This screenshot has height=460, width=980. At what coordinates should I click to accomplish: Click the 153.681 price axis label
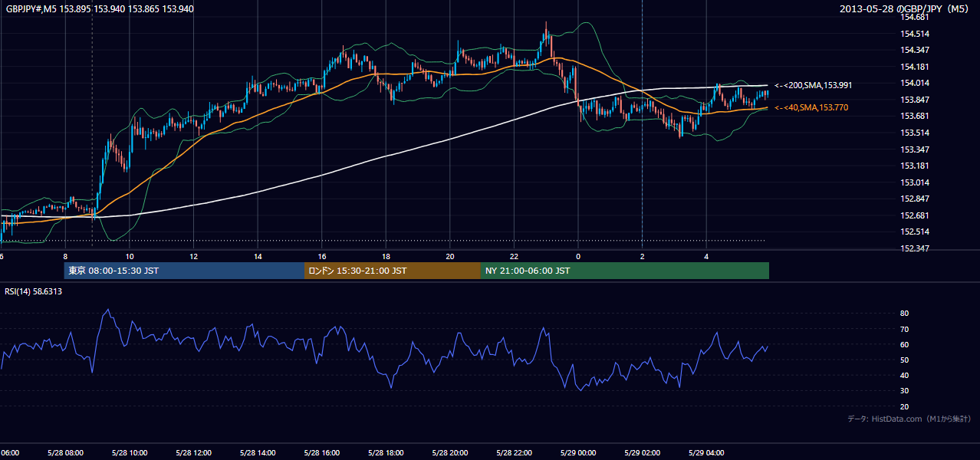click(x=915, y=116)
